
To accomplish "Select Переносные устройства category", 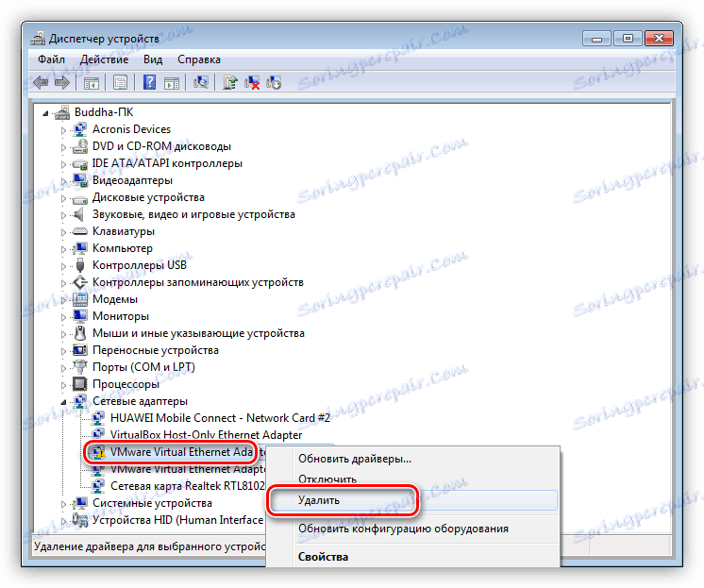I will pyautogui.click(x=156, y=350).
